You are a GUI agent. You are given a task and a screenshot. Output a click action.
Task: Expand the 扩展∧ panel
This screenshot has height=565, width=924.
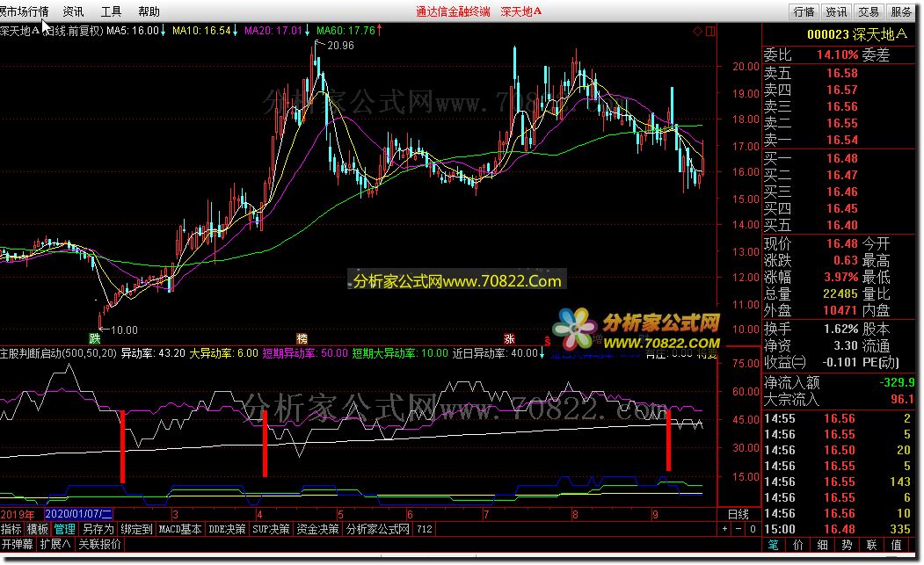55,544
